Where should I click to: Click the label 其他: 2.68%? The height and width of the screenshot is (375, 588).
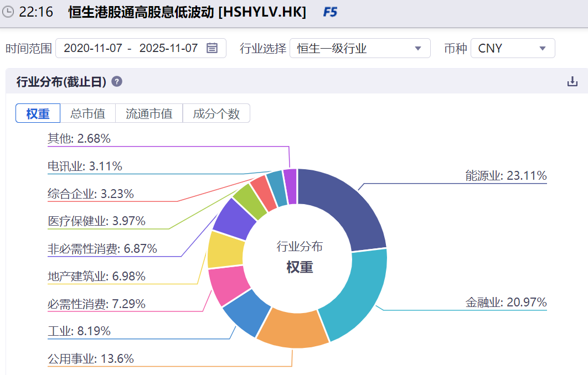[79, 138]
